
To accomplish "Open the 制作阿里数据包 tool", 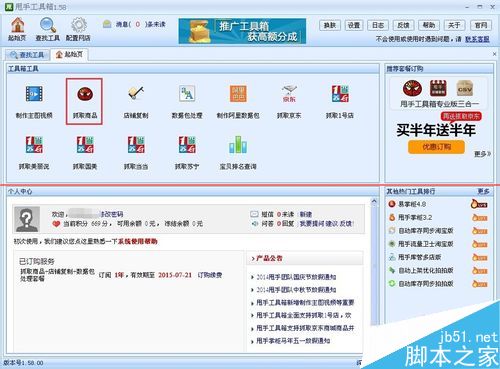I will 238,102.
